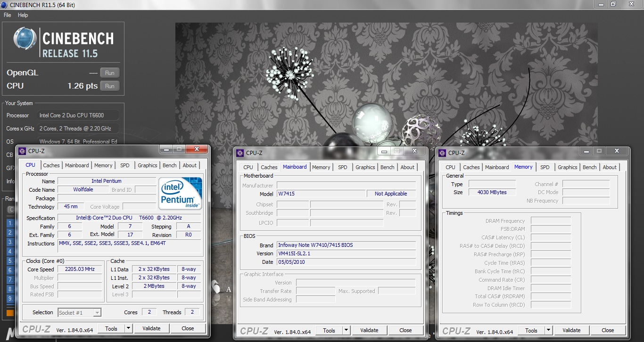Viewport: 644px width, 342px height.
Task: Click the BIOS Brand Infoway Note field
Action: (x=346, y=245)
